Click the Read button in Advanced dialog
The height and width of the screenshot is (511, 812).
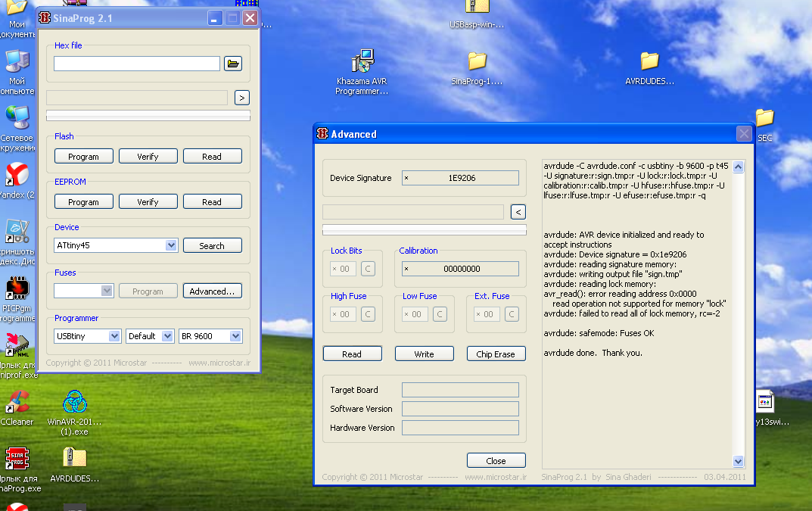coord(352,354)
